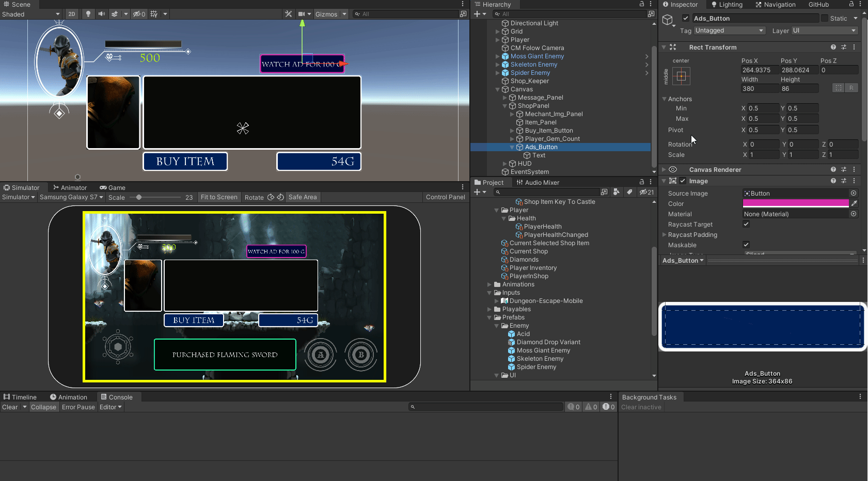This screenshot has height=481, width=868.
Task: Click the magenta Color swatch
Action: coord(796,203)
